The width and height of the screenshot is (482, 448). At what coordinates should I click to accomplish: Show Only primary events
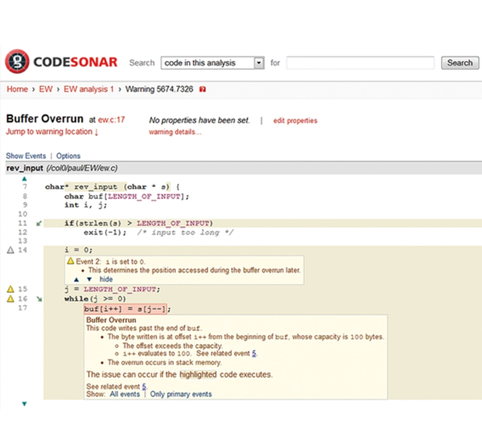click(x=181, y=394)
